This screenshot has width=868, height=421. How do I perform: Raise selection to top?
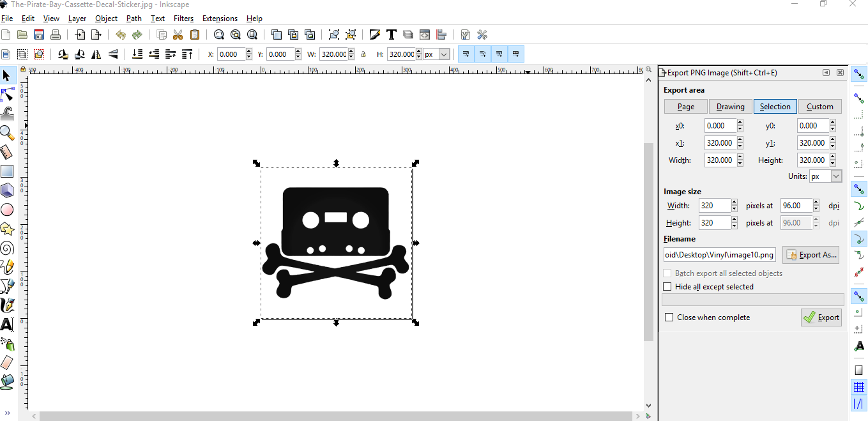coord(188,54)
